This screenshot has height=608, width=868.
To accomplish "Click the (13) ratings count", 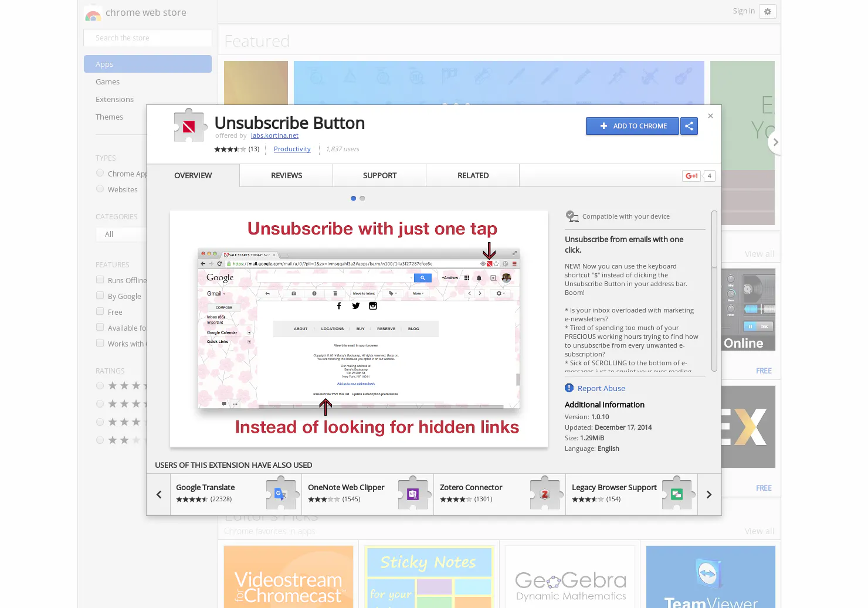I will coord(254,150).
